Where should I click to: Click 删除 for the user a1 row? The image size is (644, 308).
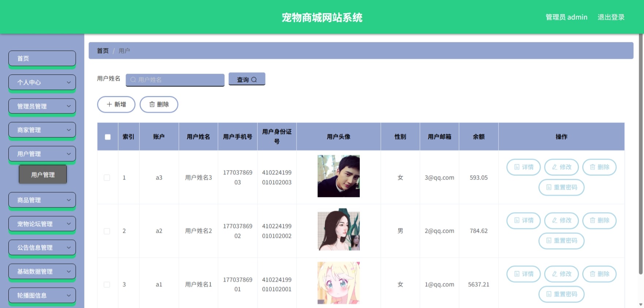pyautogui.click(x=599, y=274)
